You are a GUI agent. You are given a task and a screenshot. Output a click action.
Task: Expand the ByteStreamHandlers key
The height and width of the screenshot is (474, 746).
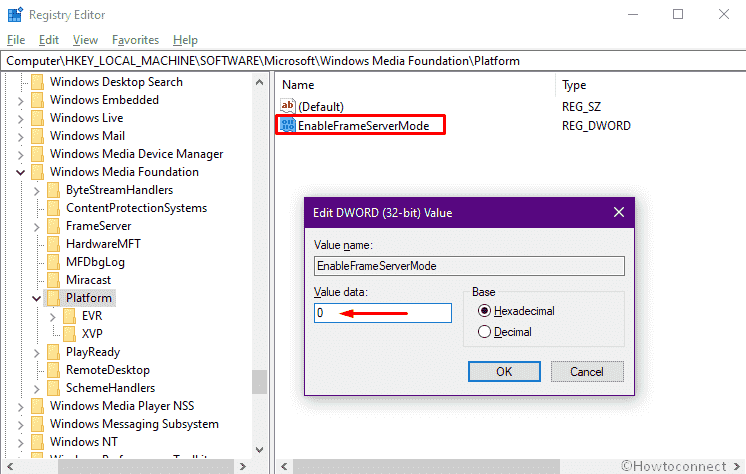click(x=37, y=191)
